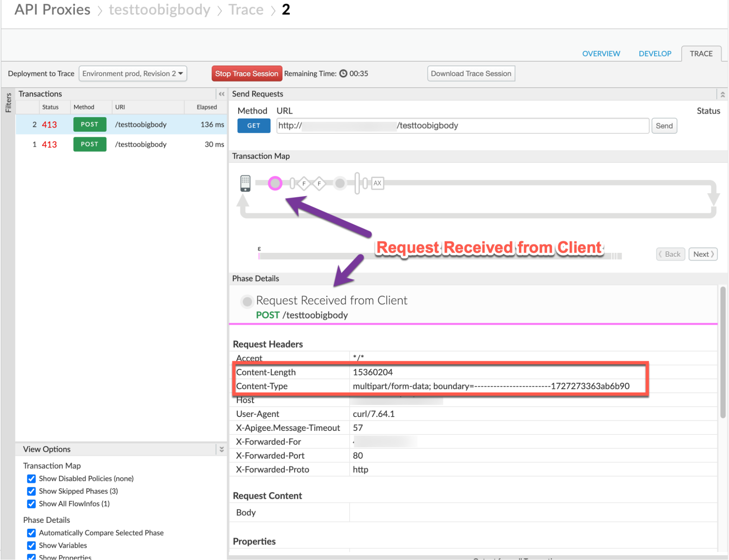729x560 pixels.
Task: Click Download Trace Session button
Action: [471, 74]
